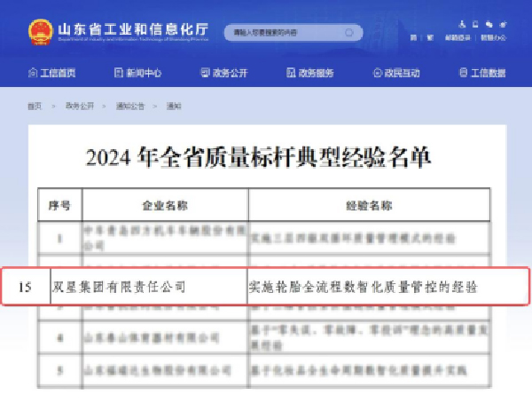532x411 pixels.
Task: Click the 经验名称 column header
Action: click(x=369, y=205)
